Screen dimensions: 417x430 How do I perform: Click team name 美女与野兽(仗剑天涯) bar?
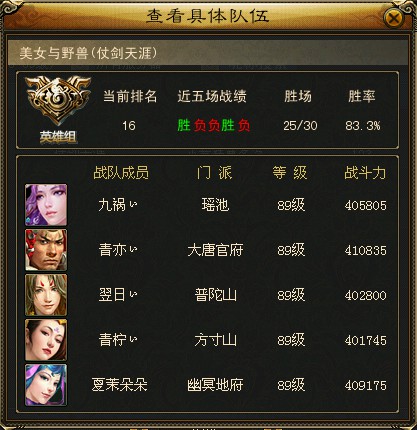[x=208, y=53]
